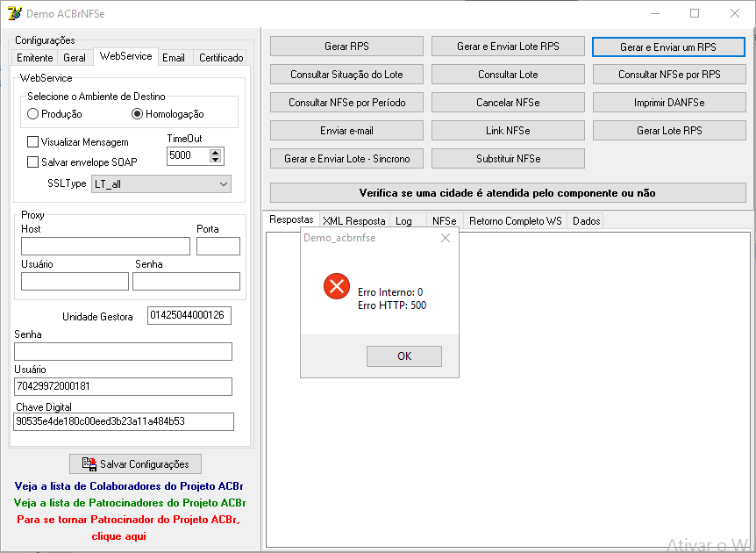The image size is (756, 553).
Task: Focus the Proxy Senha input field
Action: [x=186, y=281]
